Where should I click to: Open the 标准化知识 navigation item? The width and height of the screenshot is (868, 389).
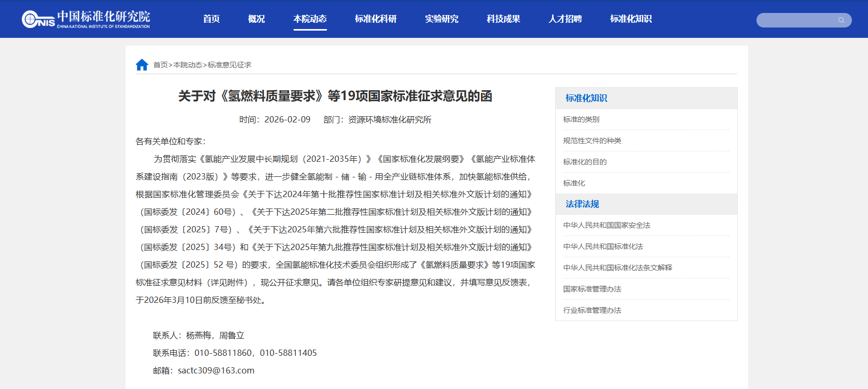(631, 19)
